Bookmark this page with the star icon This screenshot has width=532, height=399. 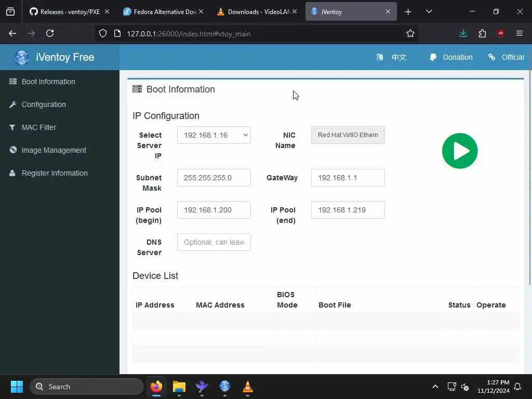tap(410, 33)
